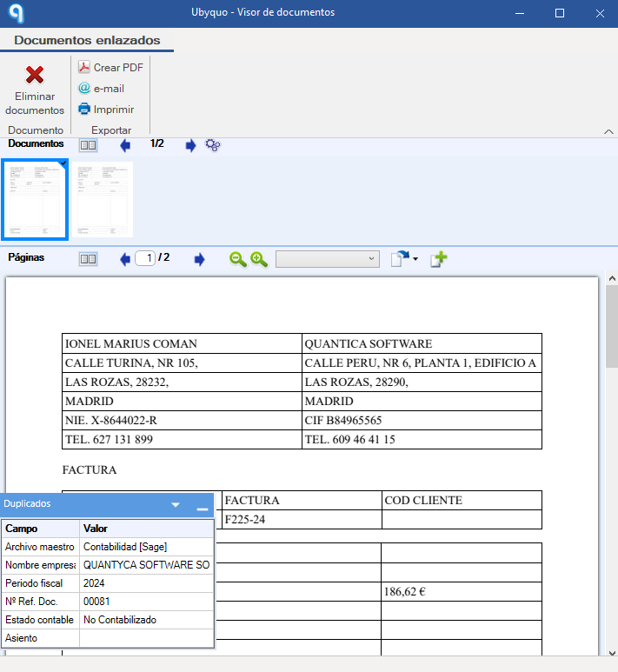Minimize the Duplicados panel
This screenshot has height=672, width=618.
[203, 509]
